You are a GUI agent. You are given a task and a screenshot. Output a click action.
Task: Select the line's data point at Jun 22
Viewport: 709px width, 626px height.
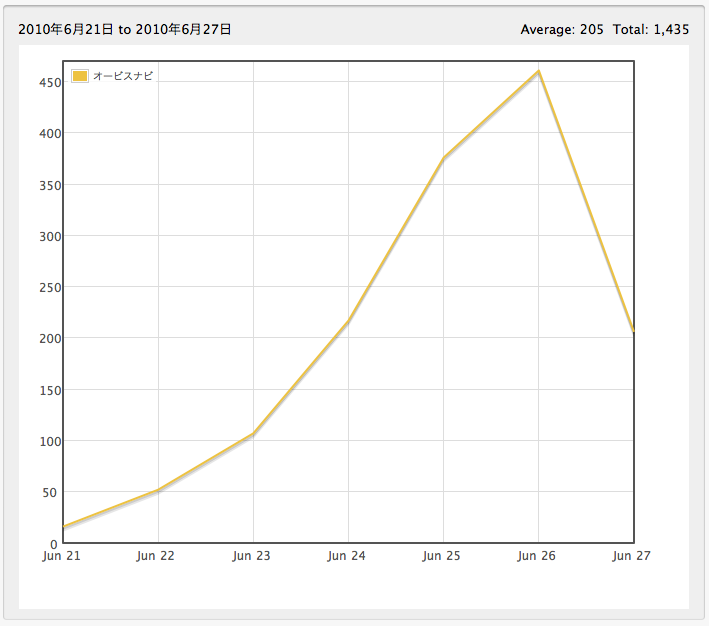tap(159, 490)
